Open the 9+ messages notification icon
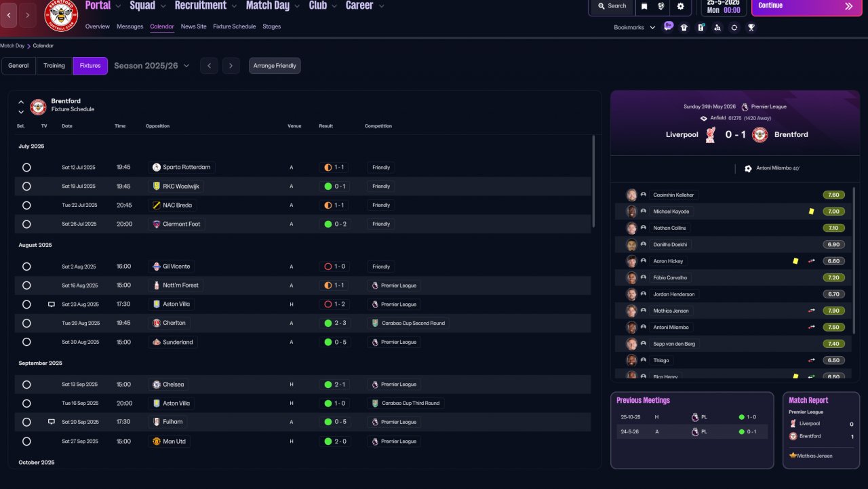This screenshot has width=868, height=489. (669, 26)
